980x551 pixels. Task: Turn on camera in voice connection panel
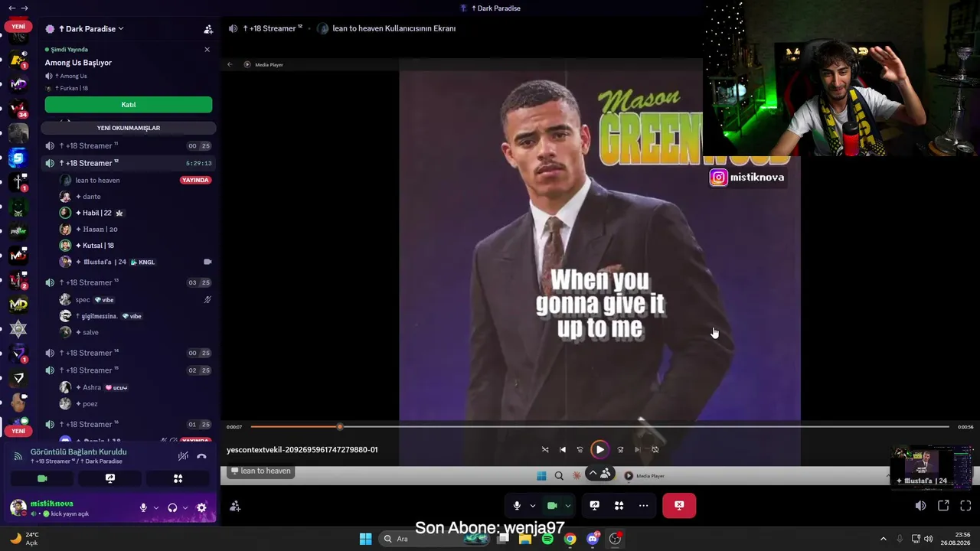coord(42,478)
